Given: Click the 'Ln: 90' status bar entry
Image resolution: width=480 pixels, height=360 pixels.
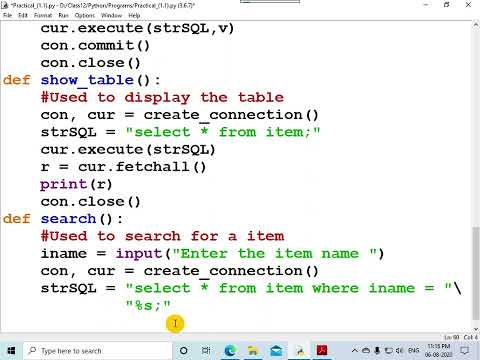Looking at the screenshot, I should click(x=452, y=337).
